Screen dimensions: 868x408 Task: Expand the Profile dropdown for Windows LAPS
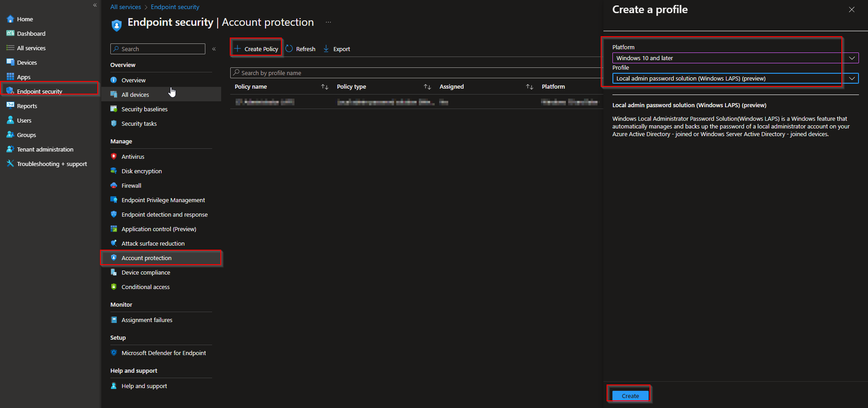pyautogui.click(x=852, y=78)
